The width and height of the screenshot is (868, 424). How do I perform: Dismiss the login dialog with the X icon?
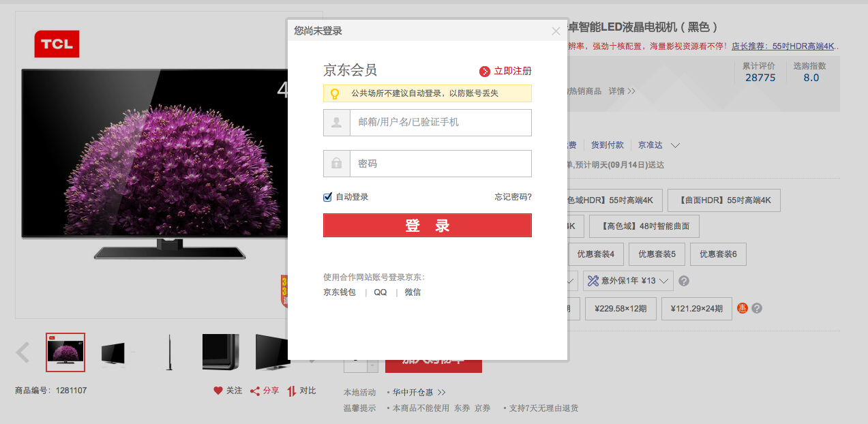(556, 31)
